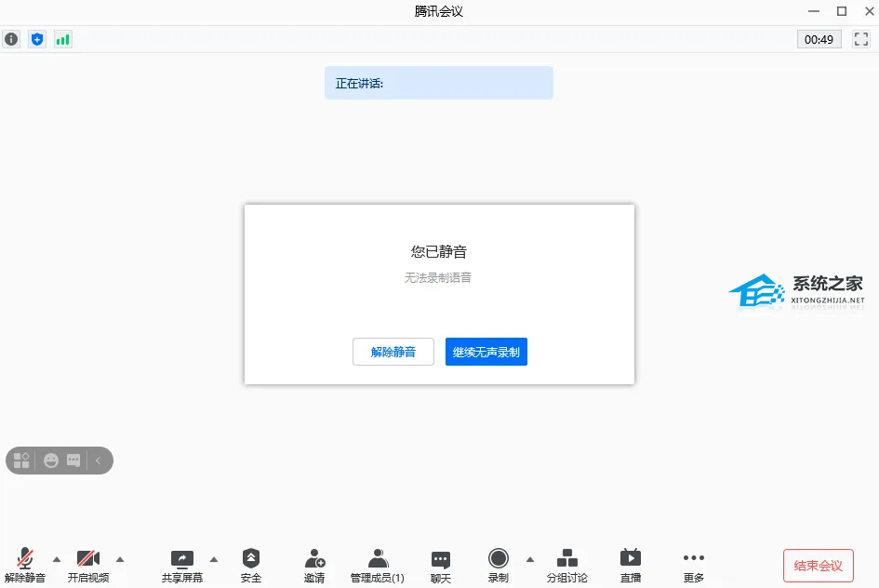Click 结束会议 end meeting button
This screenshot has width=879, height=588.
click(x=819, y=566)
